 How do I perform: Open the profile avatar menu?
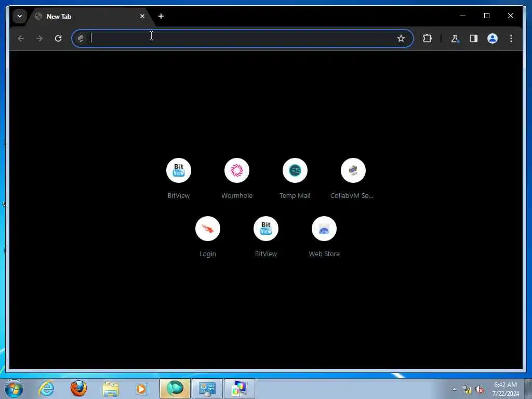coord(493,38)
